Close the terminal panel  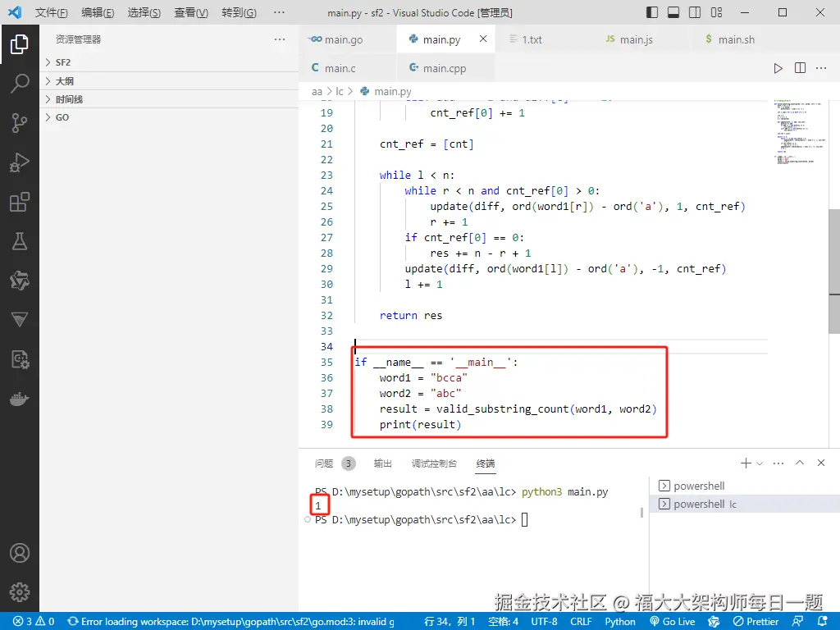click(821, 463)
